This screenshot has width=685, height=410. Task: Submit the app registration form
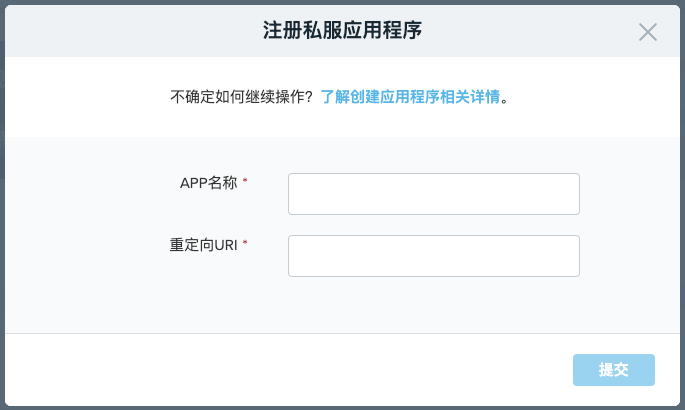click(613, 370)
